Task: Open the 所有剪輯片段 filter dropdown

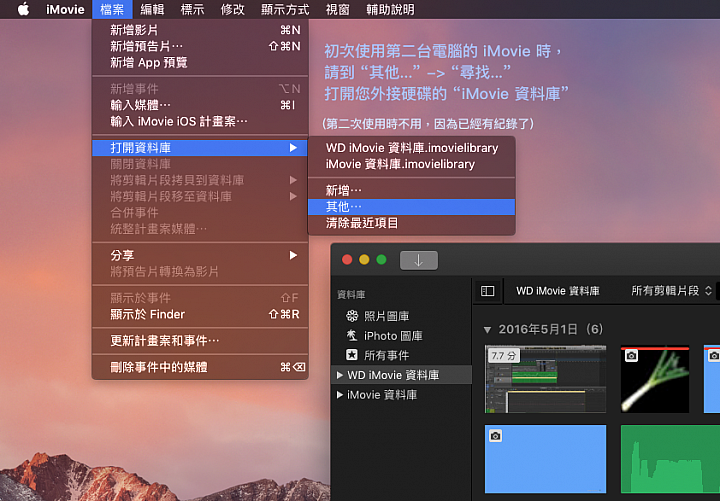Action: click(671, 291)
